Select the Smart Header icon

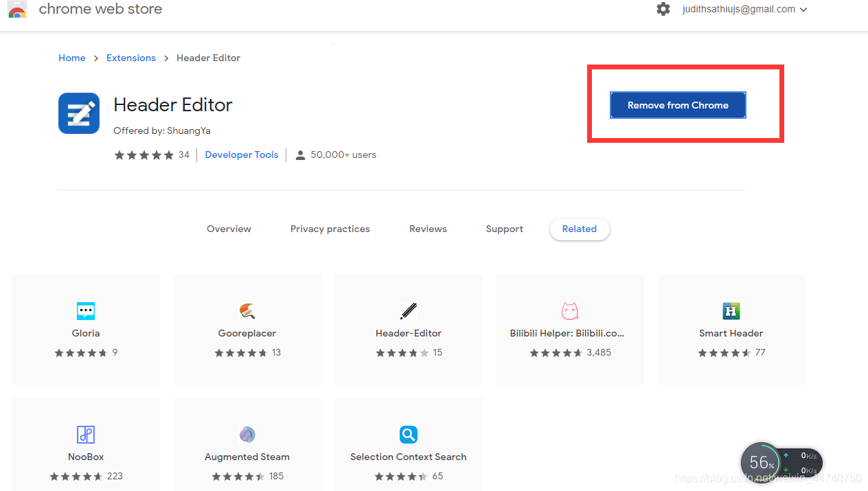click(731, 311)
